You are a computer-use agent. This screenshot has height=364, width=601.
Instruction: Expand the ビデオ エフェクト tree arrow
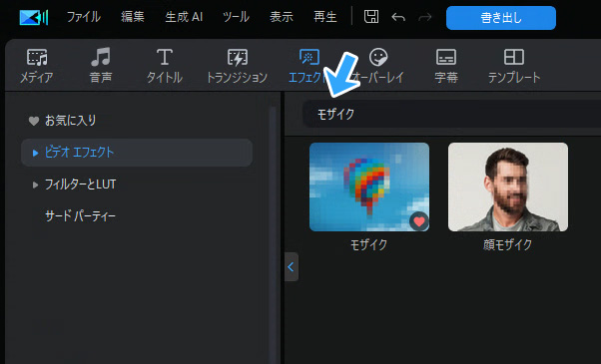[x=35, y=153]
